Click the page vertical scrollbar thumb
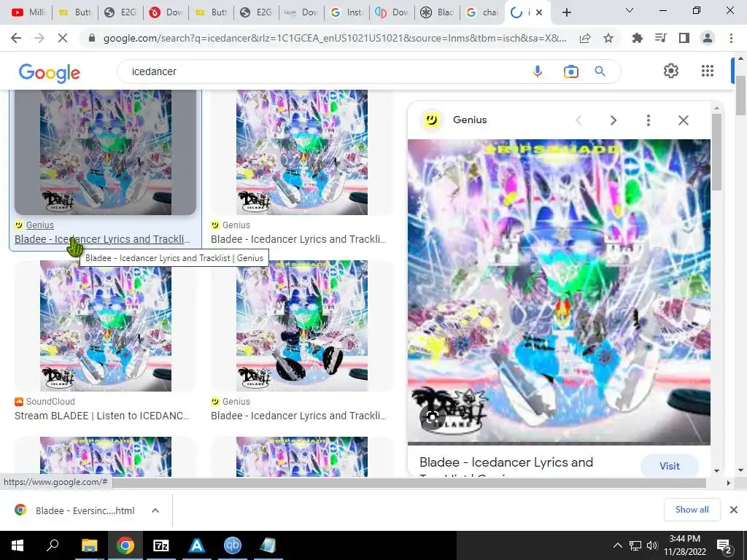Viewport: 747px width, 560px height. 740,95
